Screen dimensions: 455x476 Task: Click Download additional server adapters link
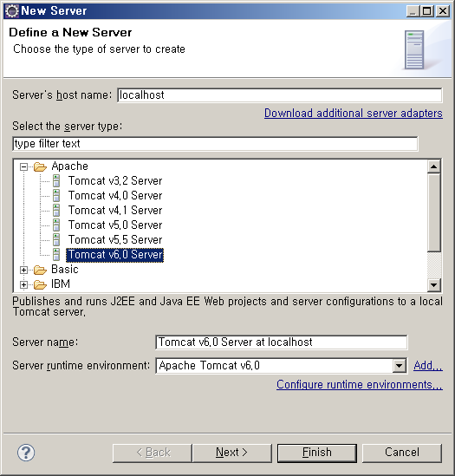[354, 114]
